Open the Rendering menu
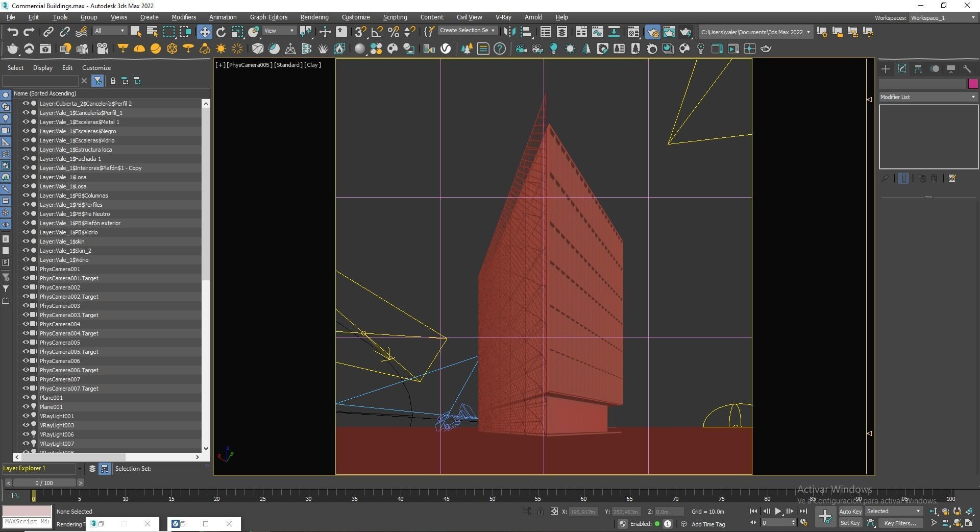 (314, 17)
